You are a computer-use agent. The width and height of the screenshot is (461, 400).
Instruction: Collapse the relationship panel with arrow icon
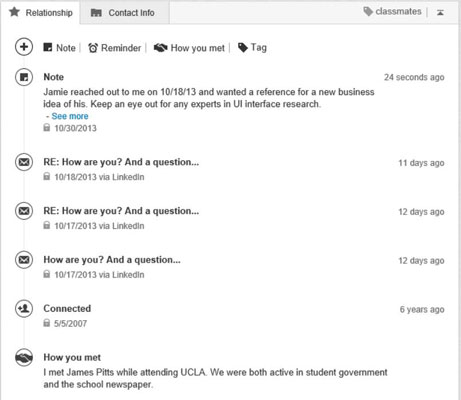point(440,12)
